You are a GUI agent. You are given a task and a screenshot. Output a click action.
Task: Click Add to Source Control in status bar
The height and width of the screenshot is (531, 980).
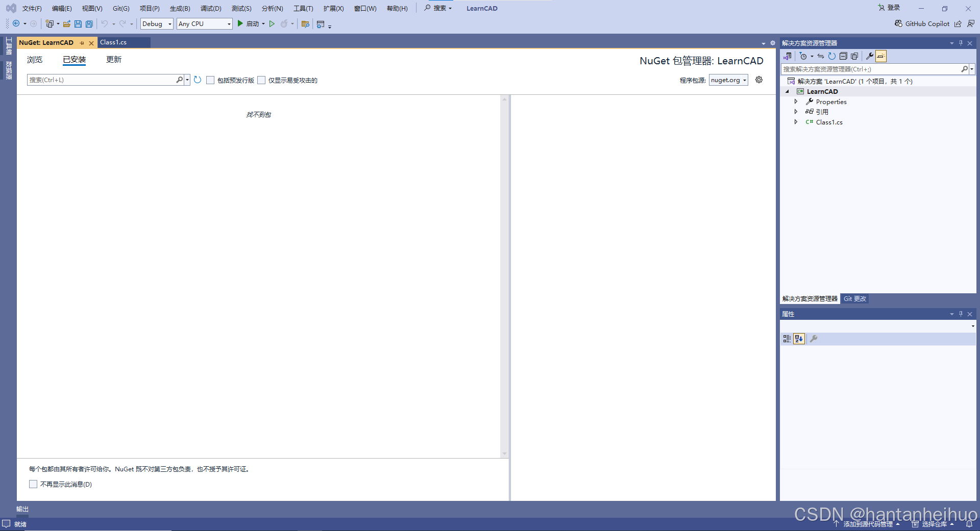click(x=867, y=524)
